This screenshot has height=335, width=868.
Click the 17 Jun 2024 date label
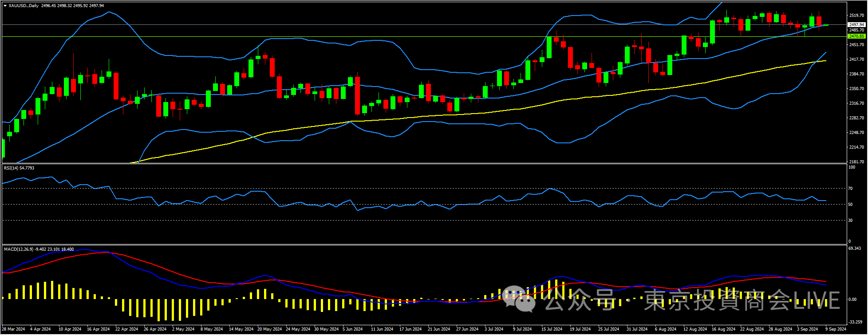[410, 329]
